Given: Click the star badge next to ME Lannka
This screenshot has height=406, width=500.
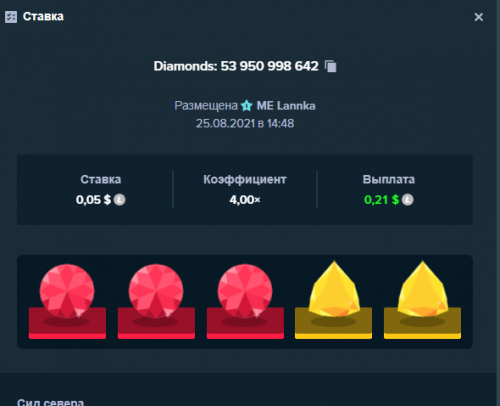Looking at the screenshot, I should [247, 106].
